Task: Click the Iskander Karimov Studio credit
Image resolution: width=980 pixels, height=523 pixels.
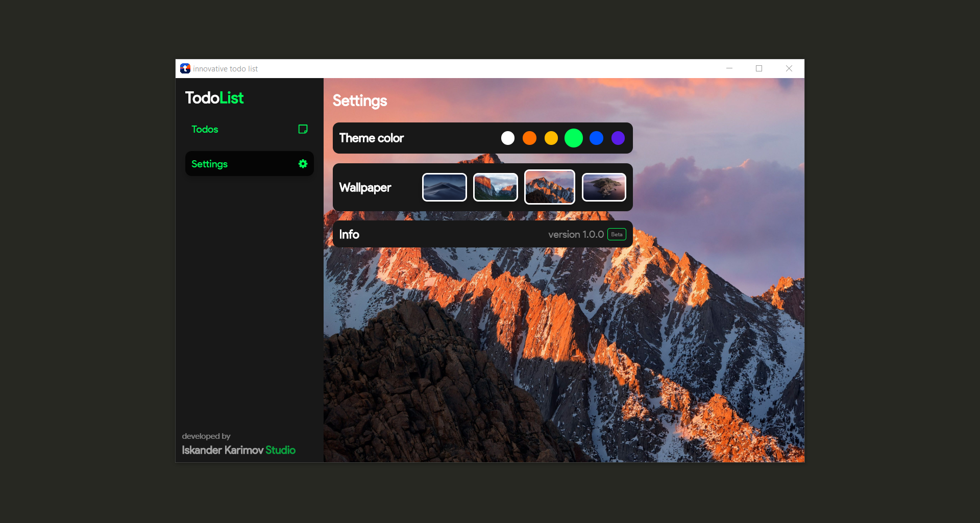Action: point(239,450)
